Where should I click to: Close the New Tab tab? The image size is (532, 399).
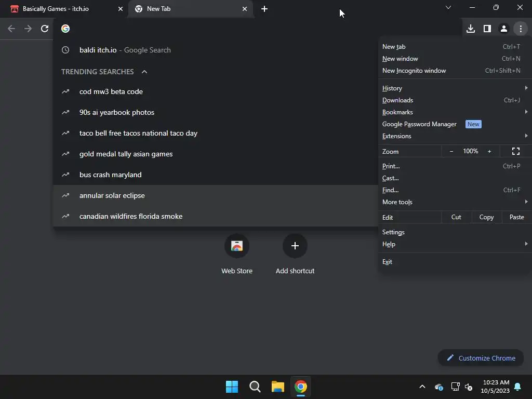coord(245,9)
